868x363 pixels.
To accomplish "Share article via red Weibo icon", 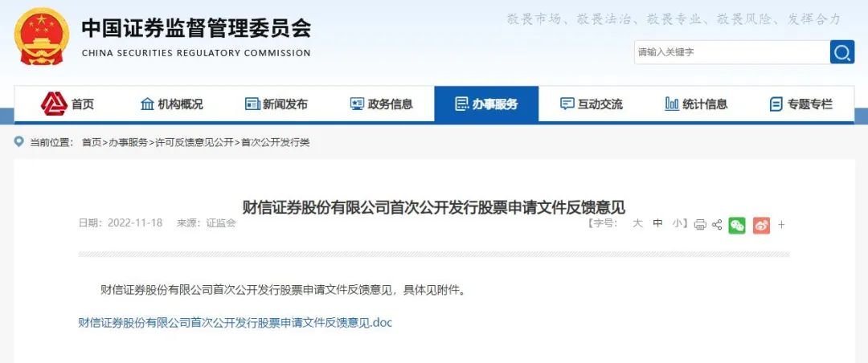I will tap(761, 225).
